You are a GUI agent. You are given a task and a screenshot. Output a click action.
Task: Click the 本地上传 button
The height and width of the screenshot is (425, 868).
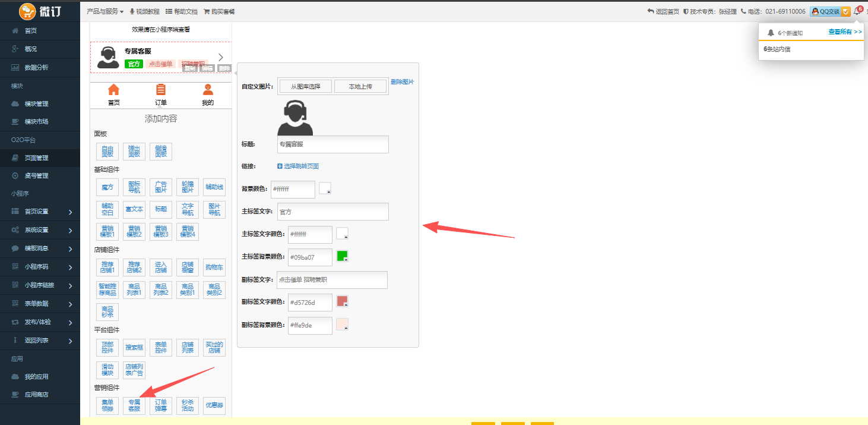[360, 86]
